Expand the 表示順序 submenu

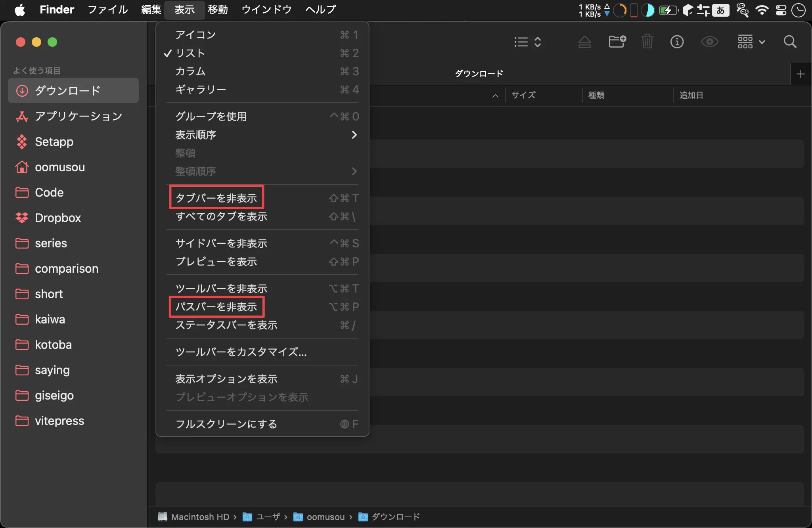tap(262, 135)
